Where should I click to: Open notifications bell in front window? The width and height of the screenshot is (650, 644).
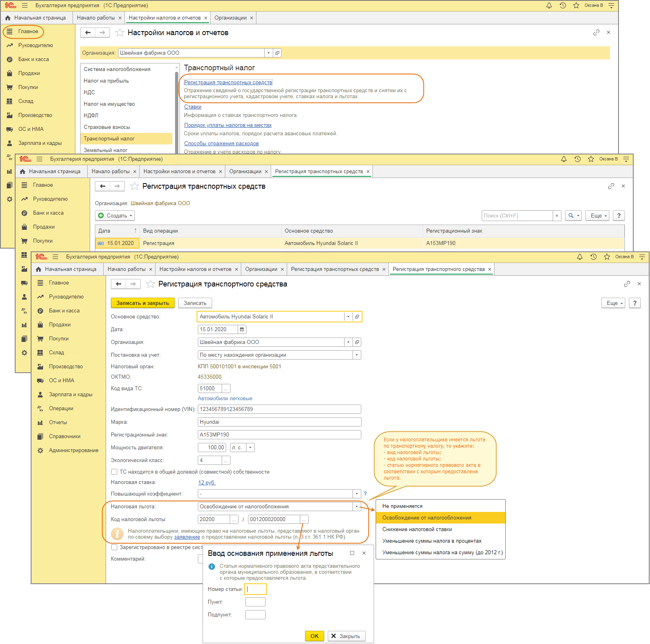tap(580, 257)
